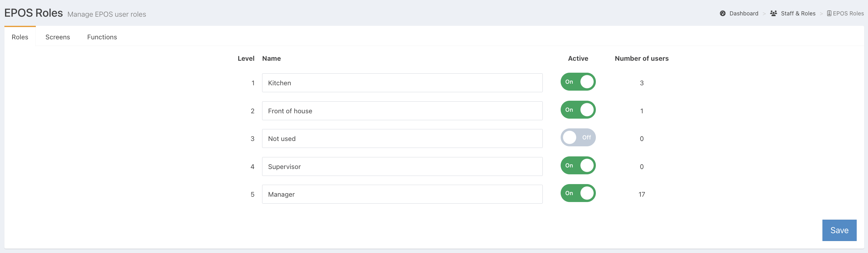Turn off Front of house toggle
This screenshot has height=253, width=868.
pyautogui.click(x=578, y=110)
